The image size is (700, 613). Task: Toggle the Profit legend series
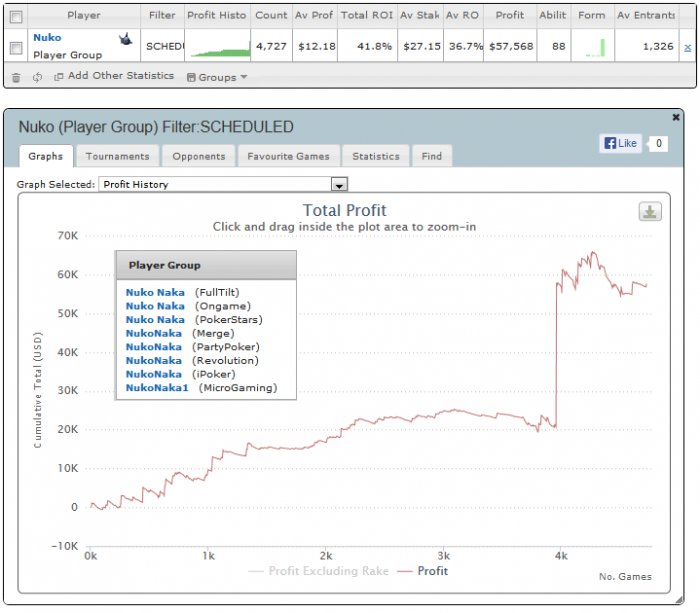[x=422, y=571]
